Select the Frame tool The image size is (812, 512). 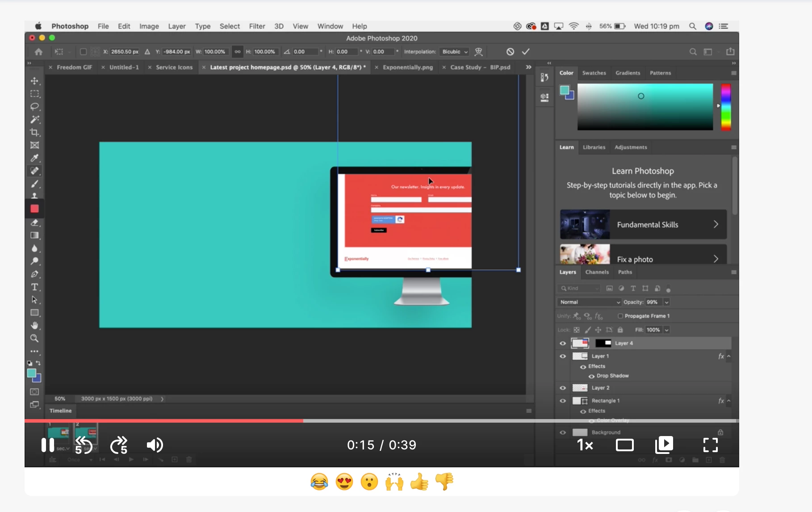coord(34,145)
